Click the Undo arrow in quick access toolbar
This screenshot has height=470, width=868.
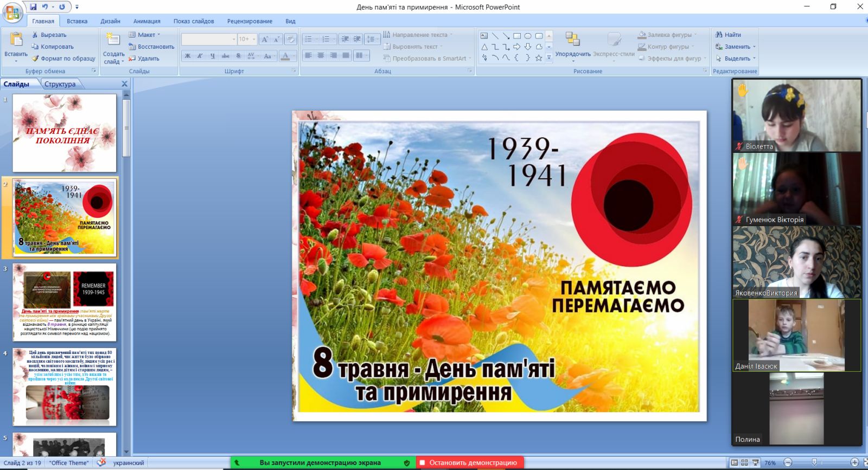[45, 7]
